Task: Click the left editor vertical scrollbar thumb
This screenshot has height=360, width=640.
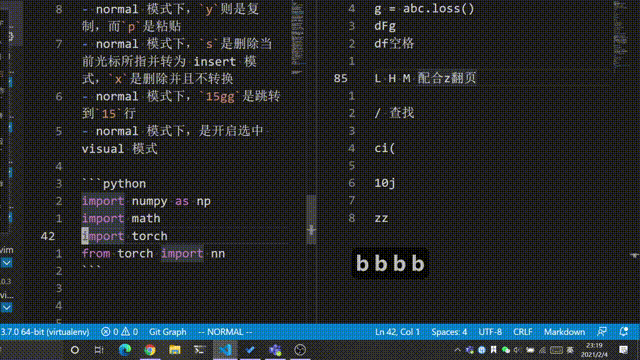Action: [311, 219]
